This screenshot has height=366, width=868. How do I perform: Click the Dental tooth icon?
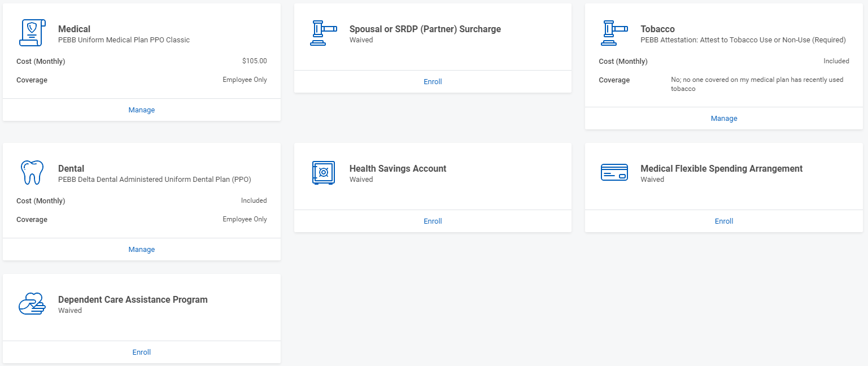32,172
